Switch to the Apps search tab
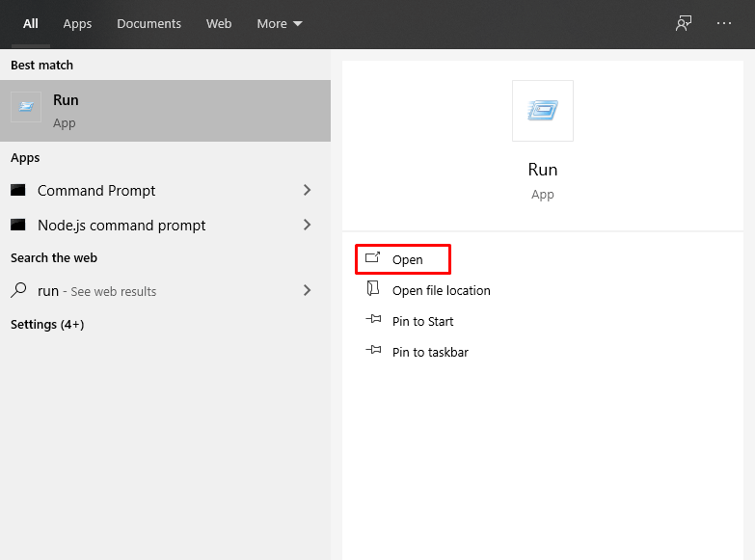The width and height of the screenshot is (755, 560). (77, 23)
